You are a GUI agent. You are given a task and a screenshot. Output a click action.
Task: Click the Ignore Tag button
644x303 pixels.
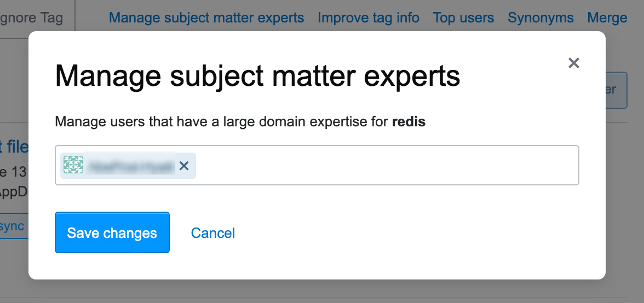tap(33, 18)
